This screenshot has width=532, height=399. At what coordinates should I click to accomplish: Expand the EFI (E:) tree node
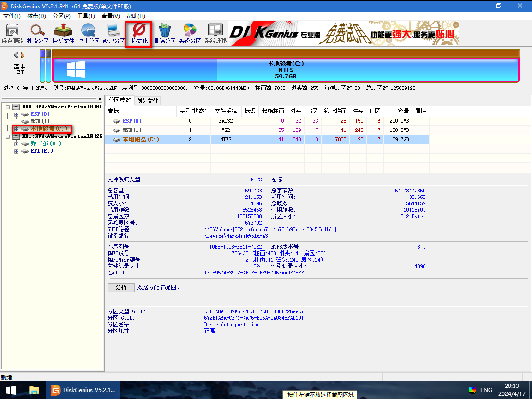(x=16, y=151)
